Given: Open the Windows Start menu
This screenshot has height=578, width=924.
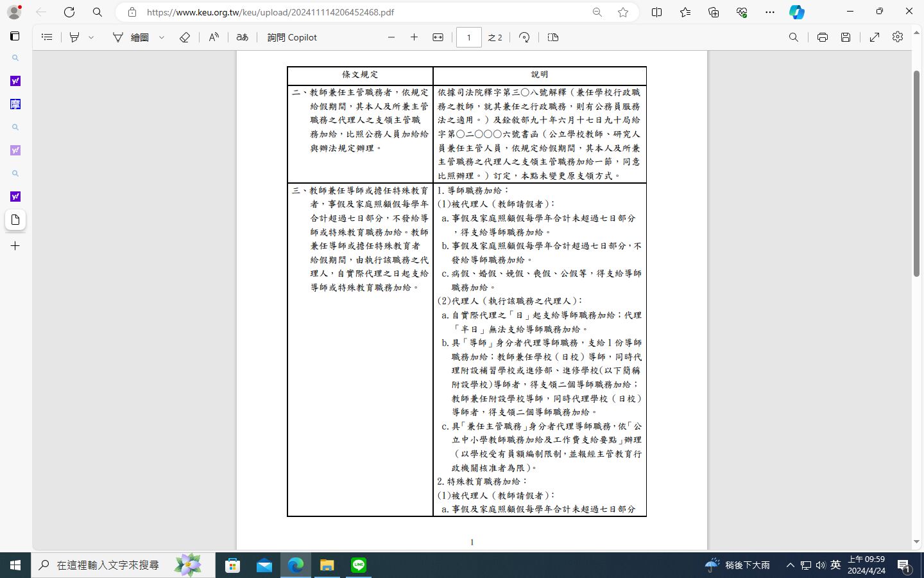Looking at the screenshot, I should [x=15, y=565].
